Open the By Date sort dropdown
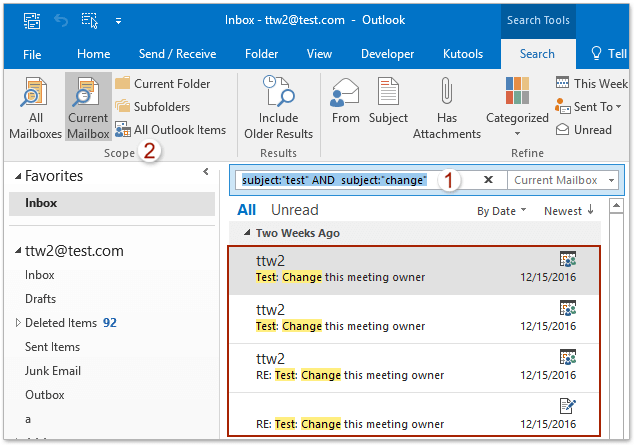 [502, 211]
